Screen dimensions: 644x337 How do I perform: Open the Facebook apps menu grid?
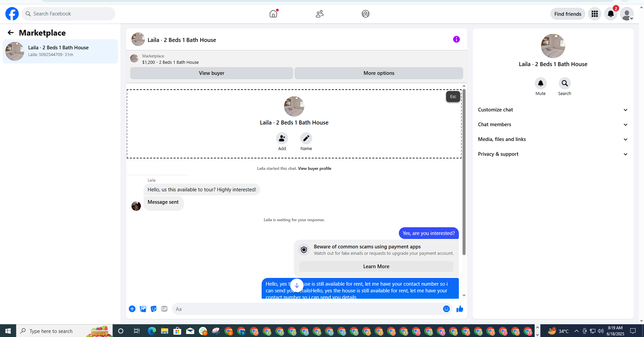[595, 14]
